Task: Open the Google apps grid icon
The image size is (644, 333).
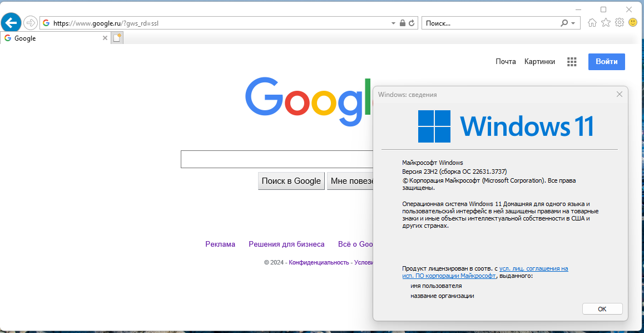Action: (x=572, y=62)
